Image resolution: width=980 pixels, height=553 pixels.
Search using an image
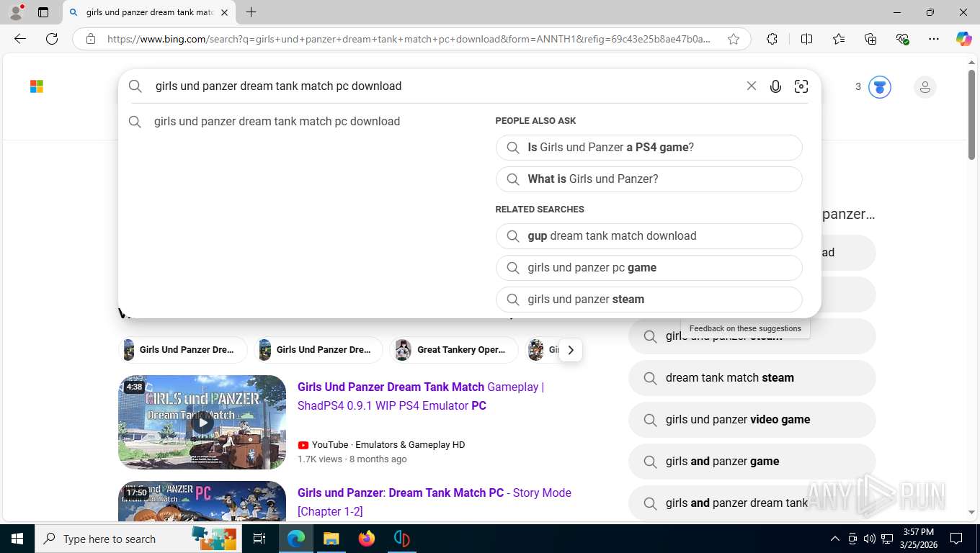coord(801,86)
